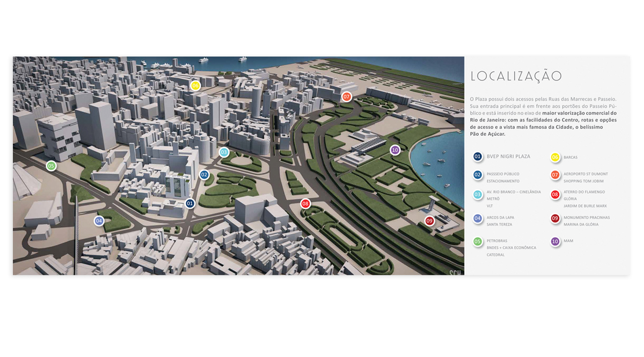Image resolution: width=644 pixels, height=357 pixels.
Task: Click map marker 01 near BVEP Nigri Plaza building
Action: coord(190,203)
